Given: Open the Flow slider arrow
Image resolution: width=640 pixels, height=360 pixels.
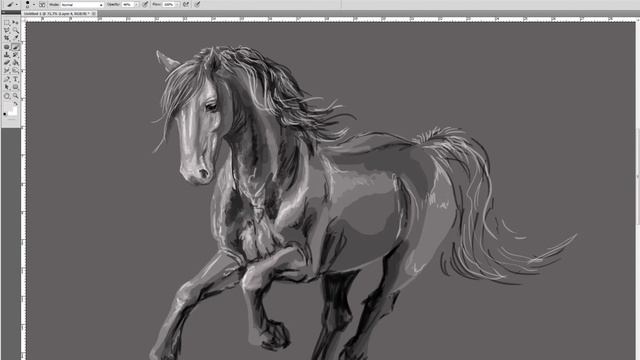Looking at the screenshot, I should tap(178, 4).
